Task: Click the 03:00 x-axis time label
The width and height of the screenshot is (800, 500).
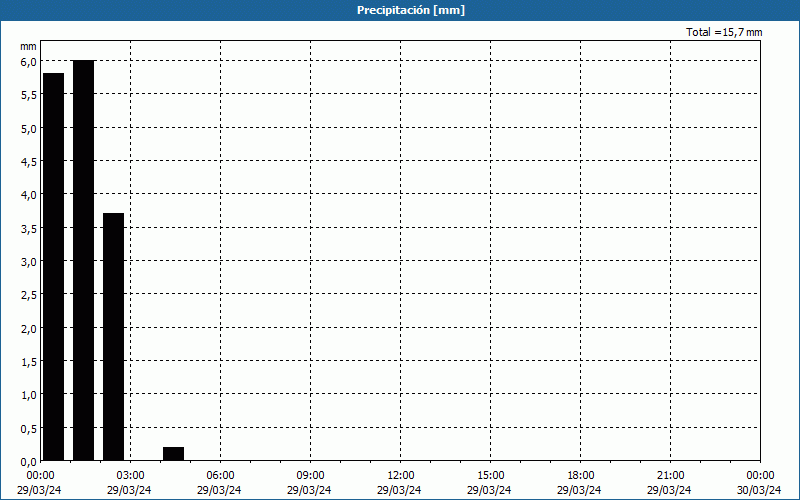Action: click(x=132, y=476)
